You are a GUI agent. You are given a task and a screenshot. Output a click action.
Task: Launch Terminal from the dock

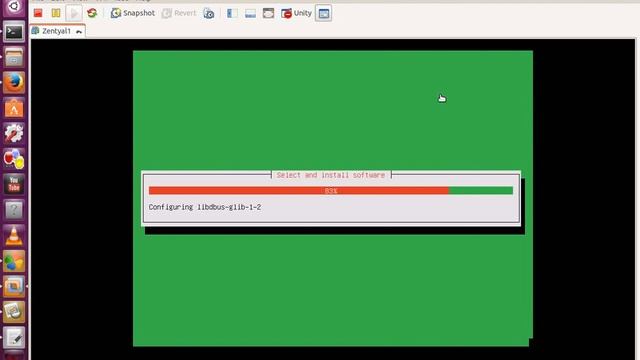pyautogui.click(x=14, y=32)
